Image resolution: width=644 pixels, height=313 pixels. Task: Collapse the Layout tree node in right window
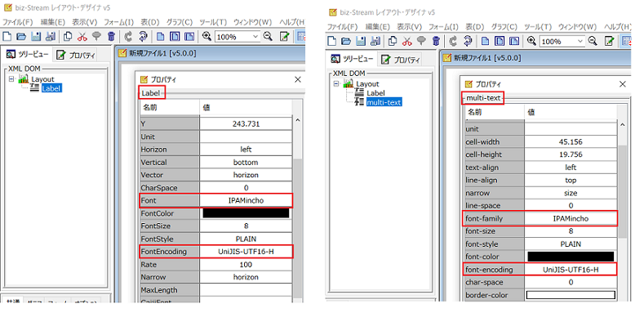(337, 83)
